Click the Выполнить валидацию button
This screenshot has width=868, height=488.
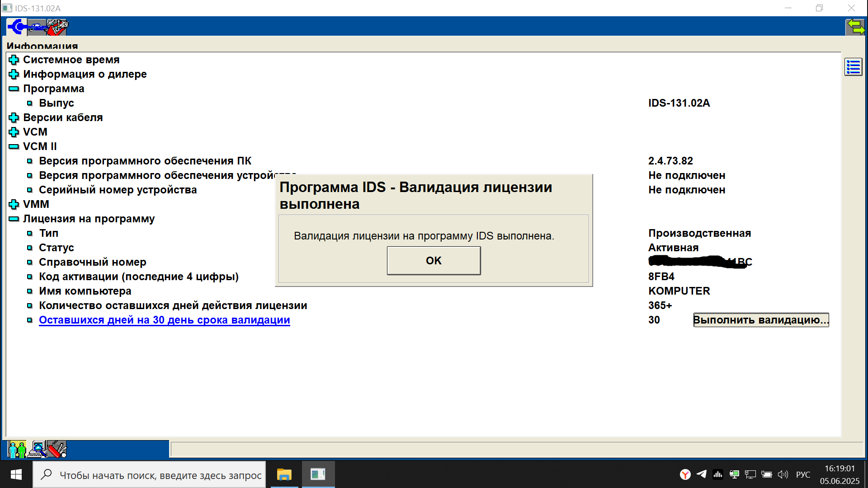click(x=761, y=320)
